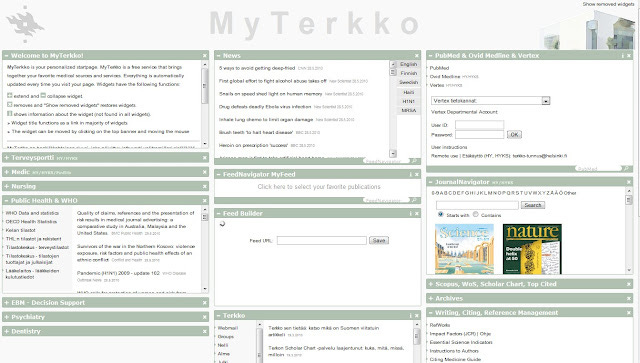Click the info icon on Terkko widget header
Screen dimensions: 640x363
411,316
